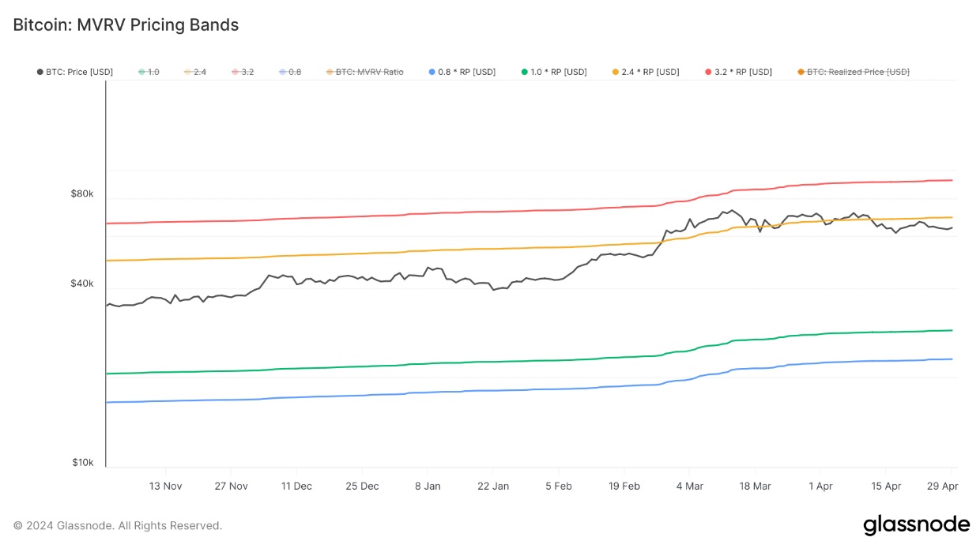Show the disabled BTC: Realized Price series
The width and height of the screenshot is (980, 541).
(857, 72)
